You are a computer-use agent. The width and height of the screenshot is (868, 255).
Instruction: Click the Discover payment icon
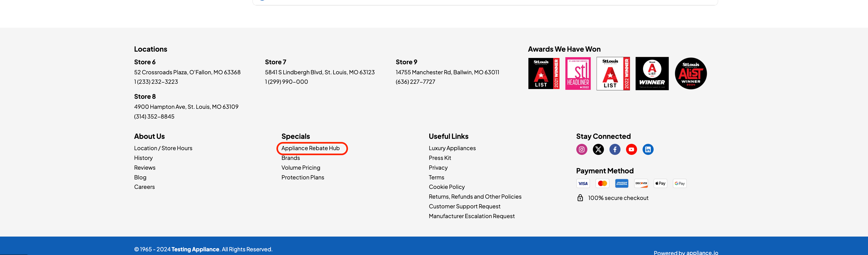point(641,184)
